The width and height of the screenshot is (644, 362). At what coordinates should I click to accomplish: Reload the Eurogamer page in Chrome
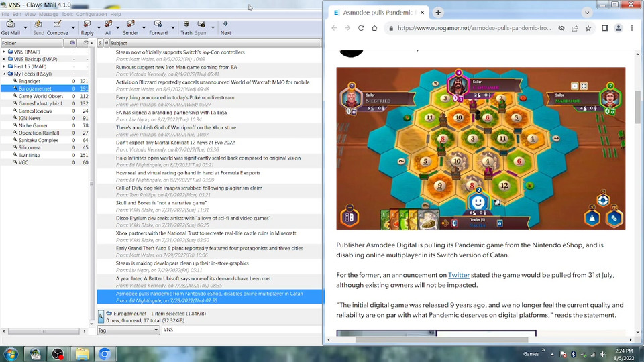pos(361,28)
